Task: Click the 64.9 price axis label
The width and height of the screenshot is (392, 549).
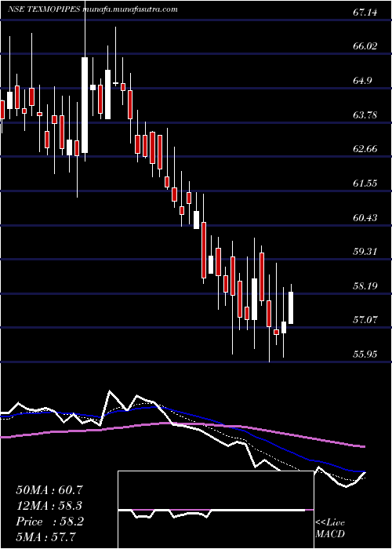Action: (362, 81)
